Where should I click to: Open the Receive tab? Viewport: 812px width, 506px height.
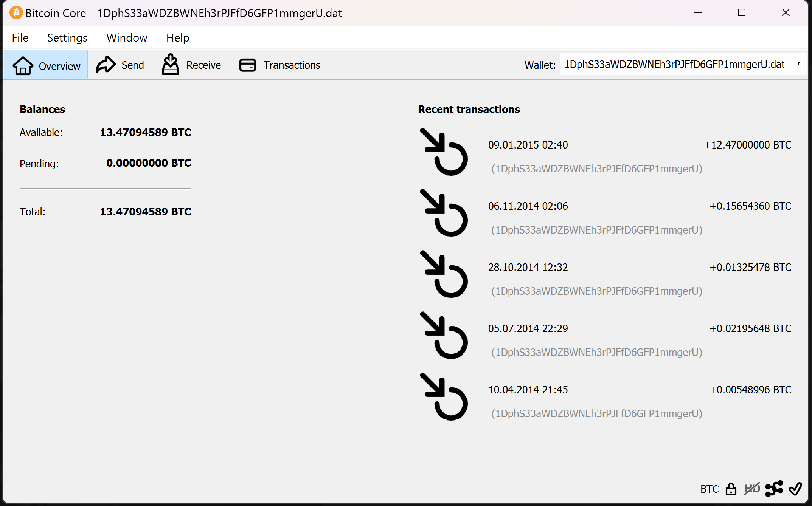[x=191, y=65]
